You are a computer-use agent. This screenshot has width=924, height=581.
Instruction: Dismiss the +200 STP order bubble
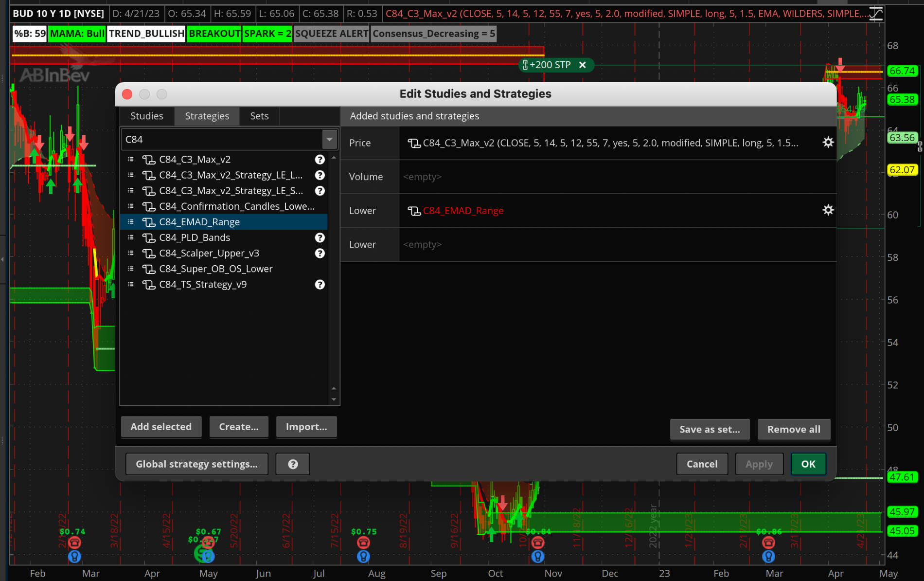click(582, 65)
